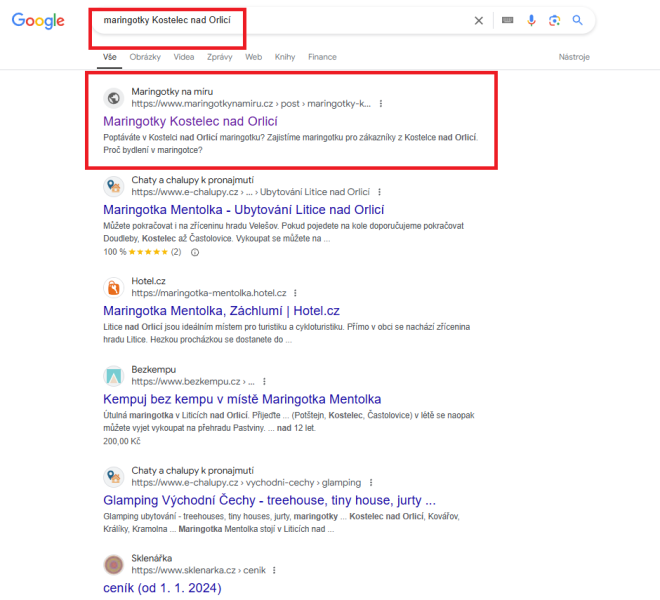Open Maringotka Mentolka - Ubytování Litice link

[244, 210]
